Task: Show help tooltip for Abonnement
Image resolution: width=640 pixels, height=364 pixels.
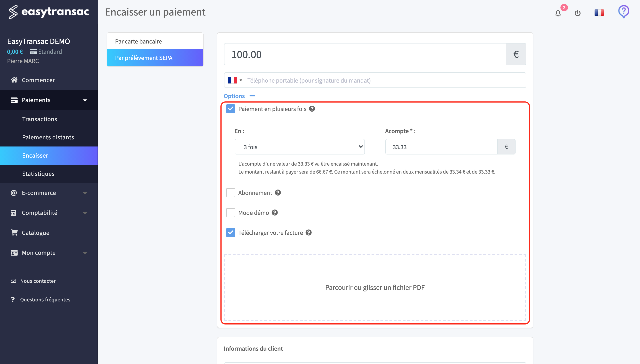Action: 278,192
